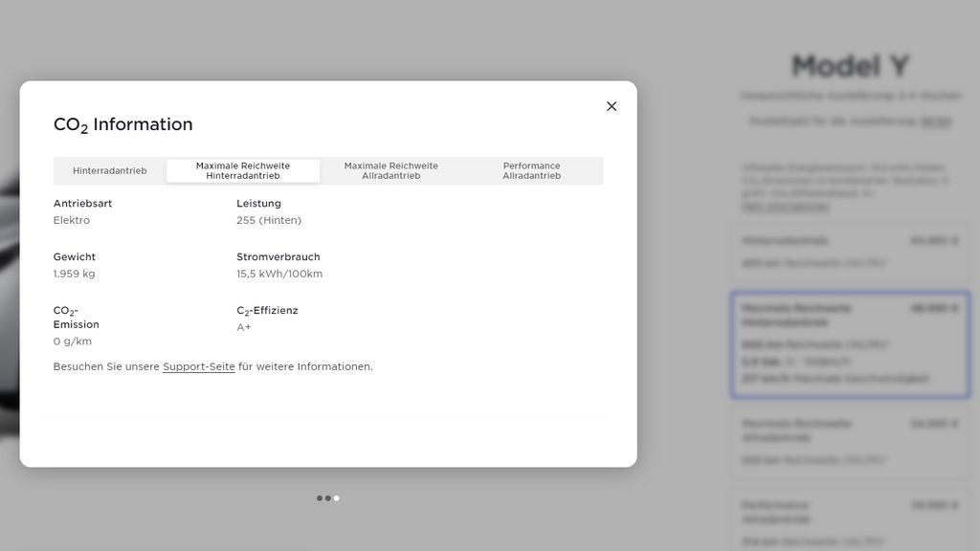The image size is (980, 551).
Task: Click the third white carousel dot
Action: click(x=337, y=498)
